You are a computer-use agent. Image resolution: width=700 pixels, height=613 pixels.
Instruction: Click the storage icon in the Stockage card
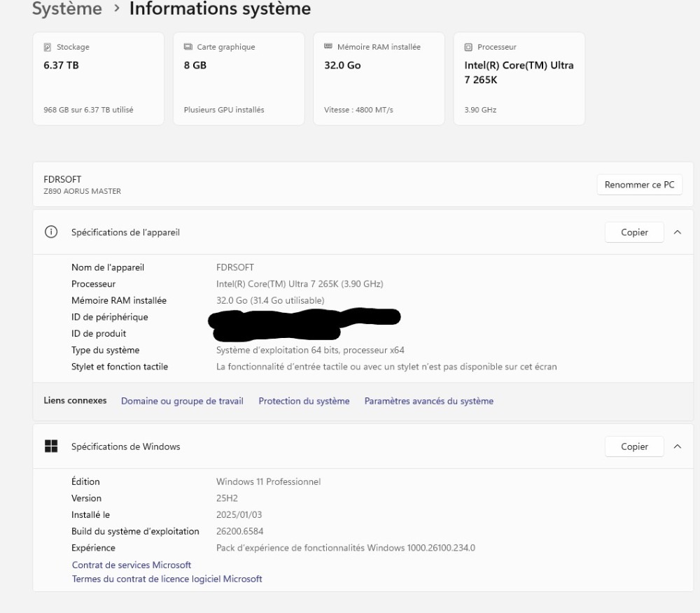coord(48,48)
